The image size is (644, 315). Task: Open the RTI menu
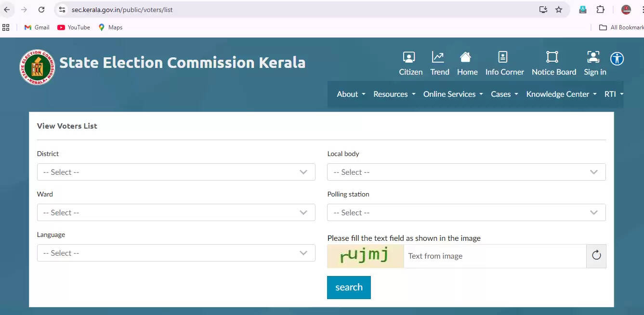[x=613, y=94]
